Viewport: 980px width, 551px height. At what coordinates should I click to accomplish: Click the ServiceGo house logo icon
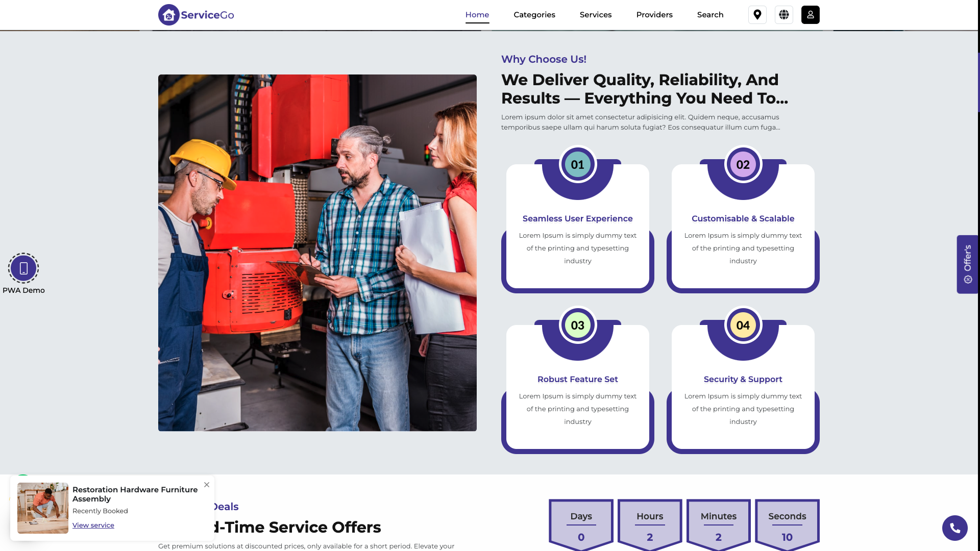168,15
